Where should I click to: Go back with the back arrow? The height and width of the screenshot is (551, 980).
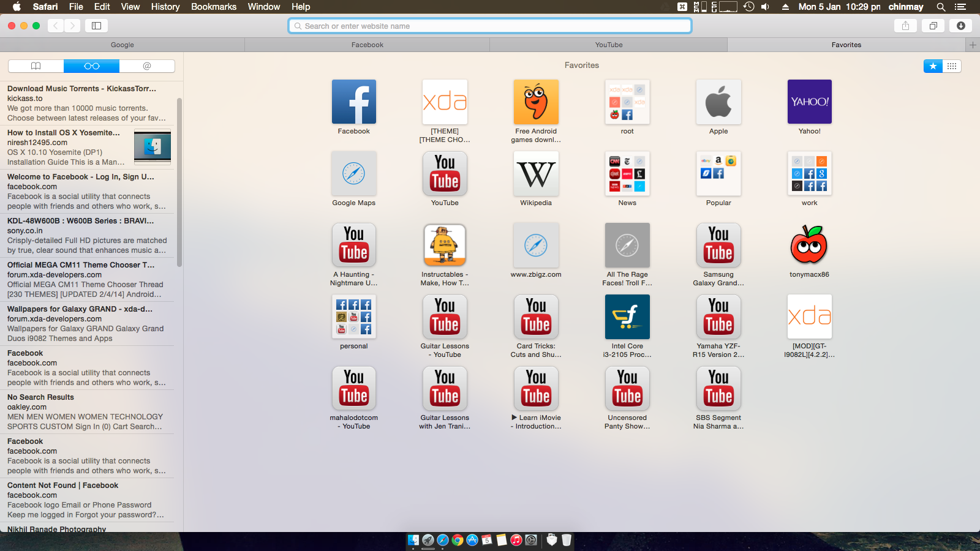(x=56, y=26)
